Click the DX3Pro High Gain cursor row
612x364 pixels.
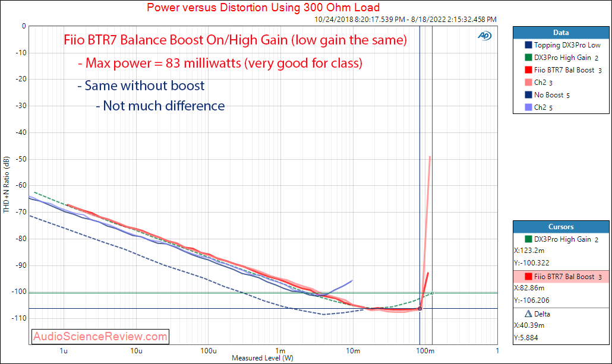(561, 239)
